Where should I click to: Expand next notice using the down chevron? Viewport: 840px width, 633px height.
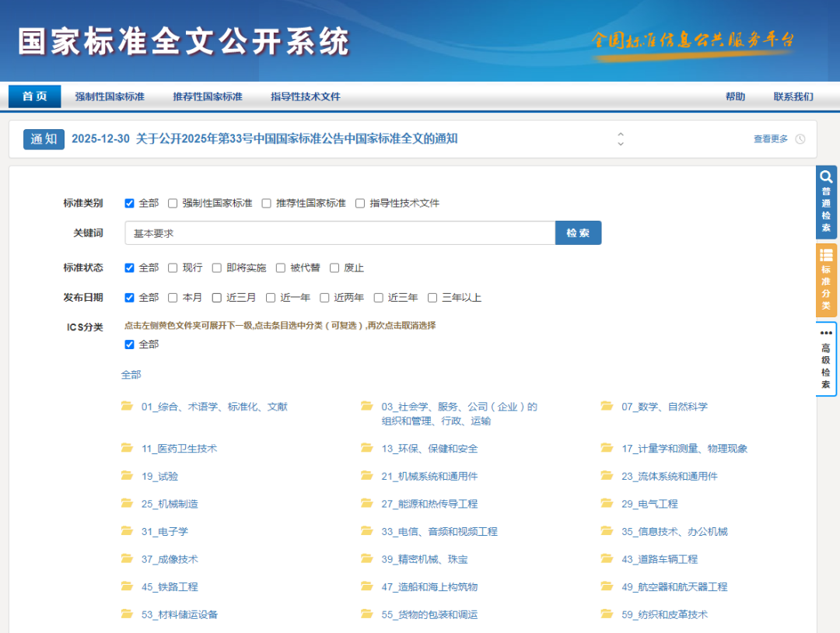[x=620, y=143]
